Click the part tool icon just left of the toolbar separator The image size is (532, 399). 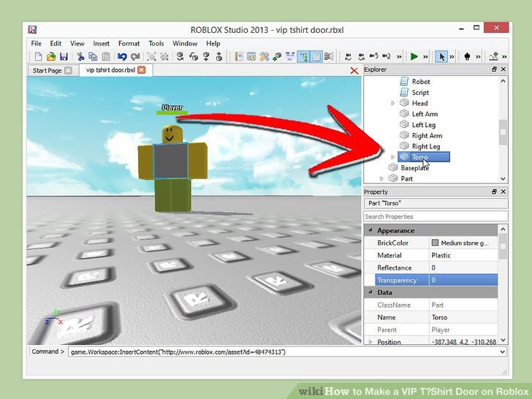[x=218, y=56]
